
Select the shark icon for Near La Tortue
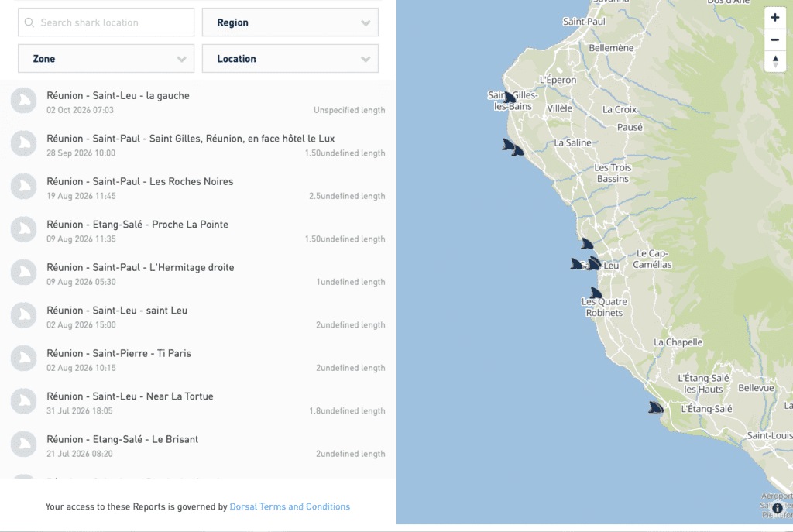pyautogui.click(x=24, y=402)
